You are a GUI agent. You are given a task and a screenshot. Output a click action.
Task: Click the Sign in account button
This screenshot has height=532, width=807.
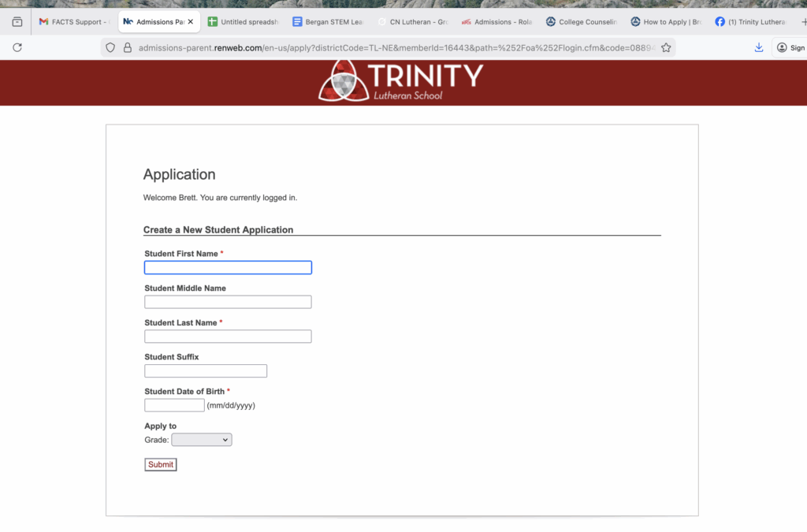pyautogui.click(x=790, y=48)
